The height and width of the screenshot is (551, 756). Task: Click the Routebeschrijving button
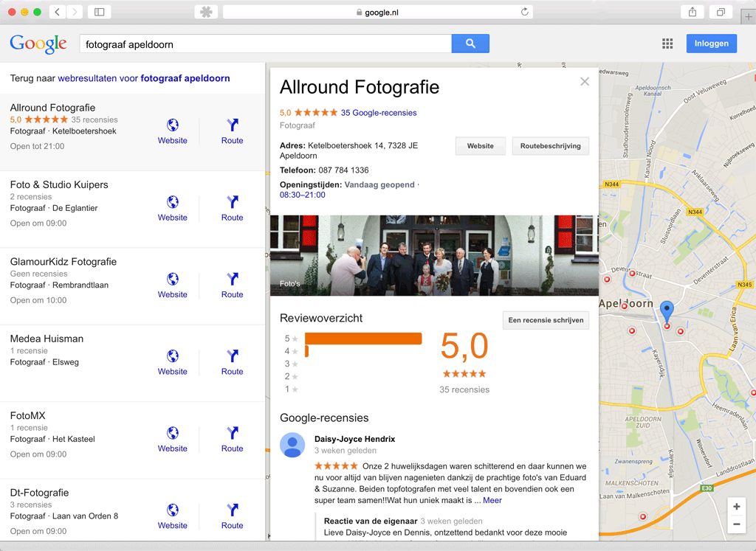click(x=550, y=146)
